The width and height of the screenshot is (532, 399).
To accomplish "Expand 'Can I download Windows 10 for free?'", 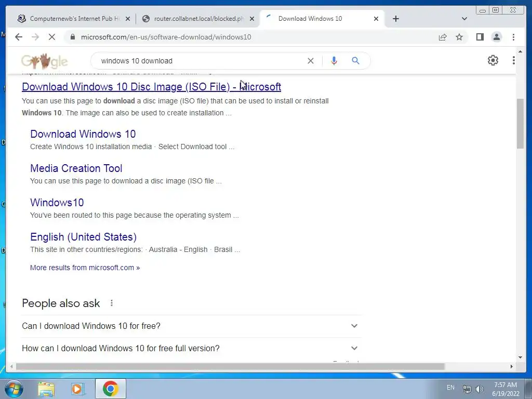I will click(192, 326).
